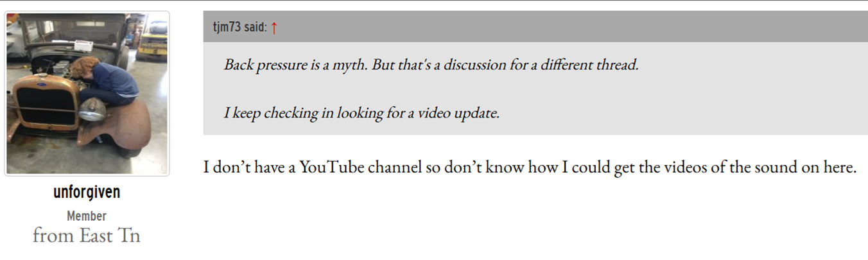This screenshot has height=260, width=868.
Task: Click the 'from East Tn' location text
Action: tap(87, 236)
